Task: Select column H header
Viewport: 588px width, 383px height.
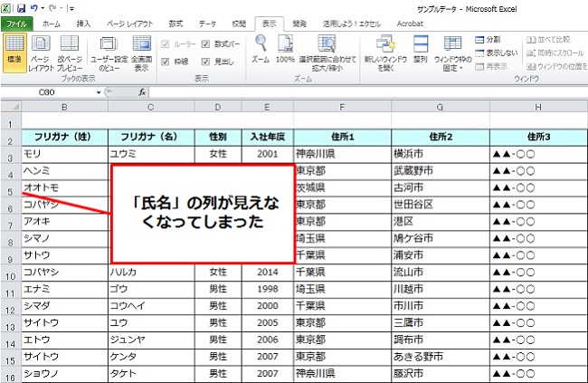Action: [538, 108]
